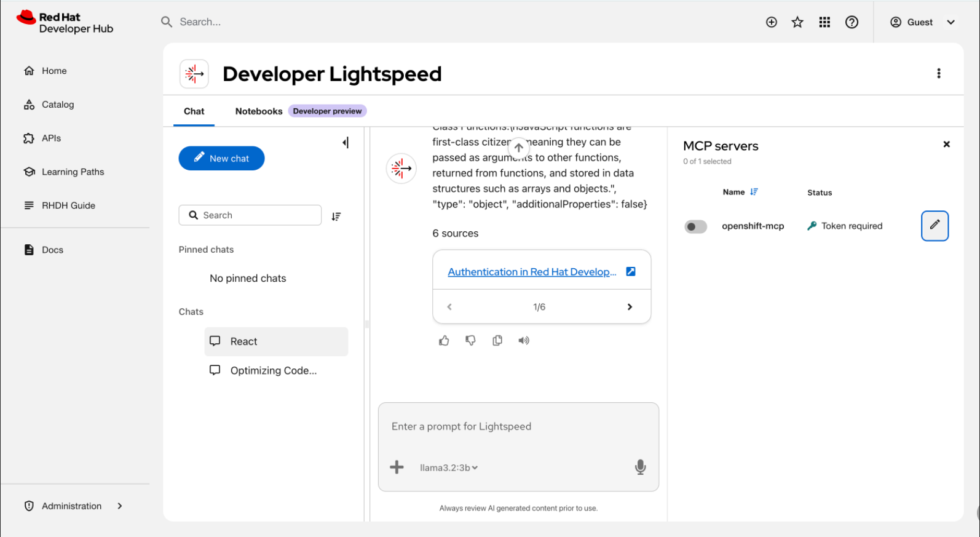The width and height of the screenshot is (980, 537).
Task: Click the microphone voice input icon
Action: point(640,467)
